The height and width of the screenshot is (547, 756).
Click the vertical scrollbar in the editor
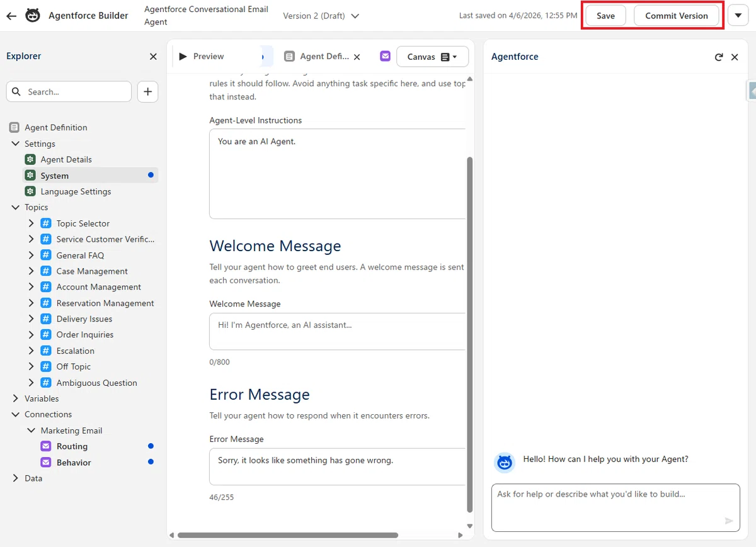pos(469,334)
